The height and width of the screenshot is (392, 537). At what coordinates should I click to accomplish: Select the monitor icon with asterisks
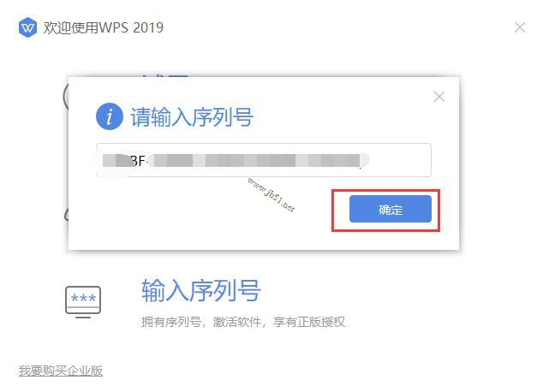83,301
